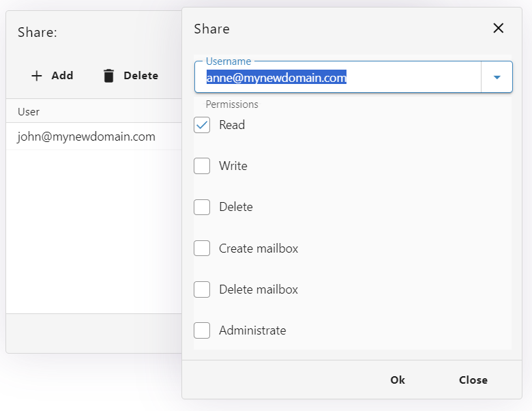
Task: Click the Username field containing anne@mynewdomain.com
Action: point(338,78)
